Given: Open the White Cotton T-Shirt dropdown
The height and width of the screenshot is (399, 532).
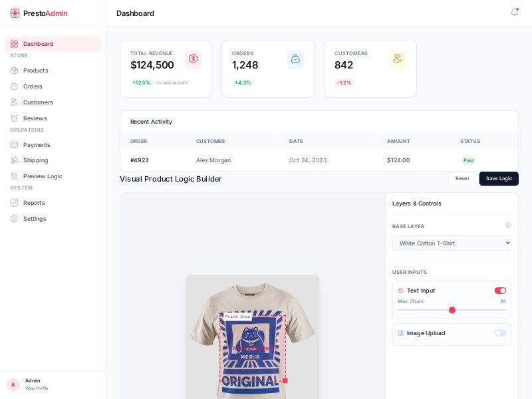Looking at the screenshot, I should coord(452,243).
